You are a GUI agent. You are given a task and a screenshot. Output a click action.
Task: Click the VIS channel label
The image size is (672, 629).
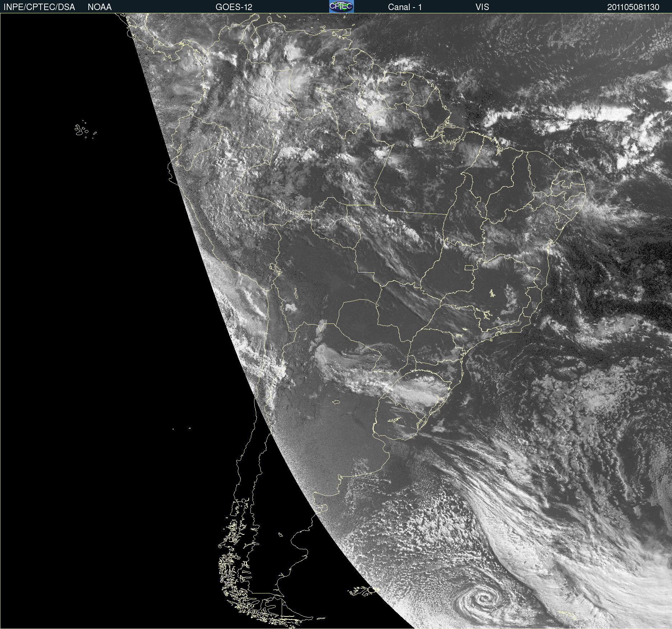(x=482, y=7)
